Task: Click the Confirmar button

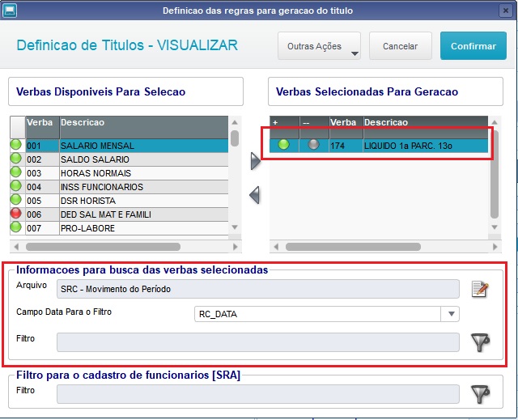Action: tap(473, 46)
